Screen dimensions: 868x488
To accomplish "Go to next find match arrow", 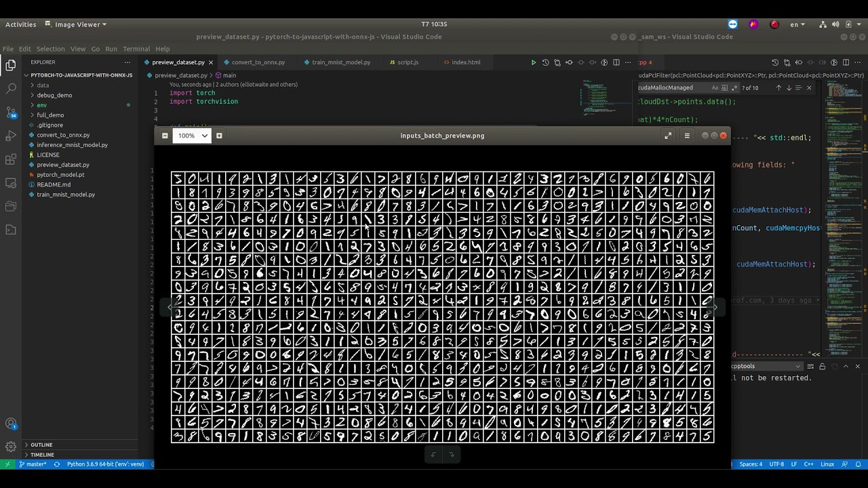I will click(x=789, y=88).
